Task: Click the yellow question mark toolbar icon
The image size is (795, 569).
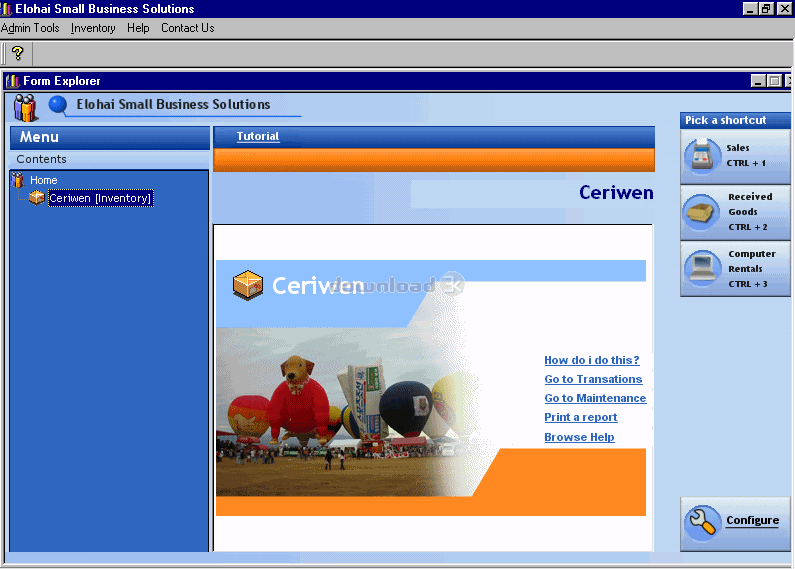Action: click(18, 53)
